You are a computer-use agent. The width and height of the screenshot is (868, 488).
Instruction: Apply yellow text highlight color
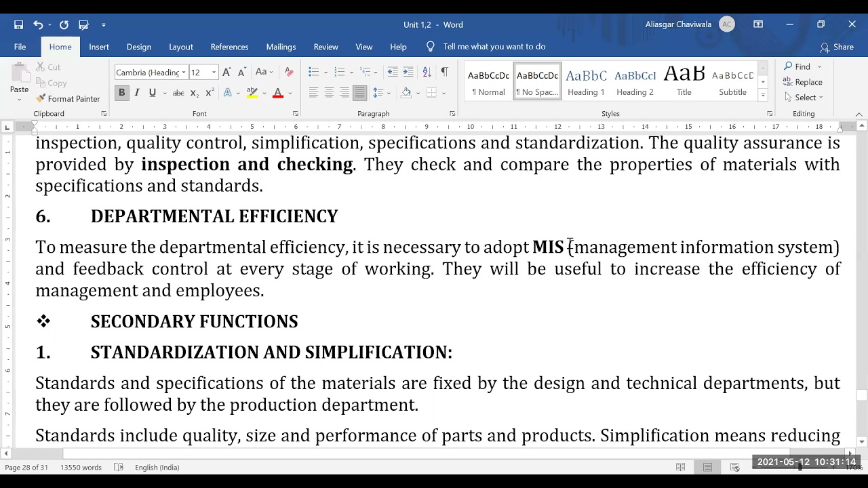[x=252, y=93]
